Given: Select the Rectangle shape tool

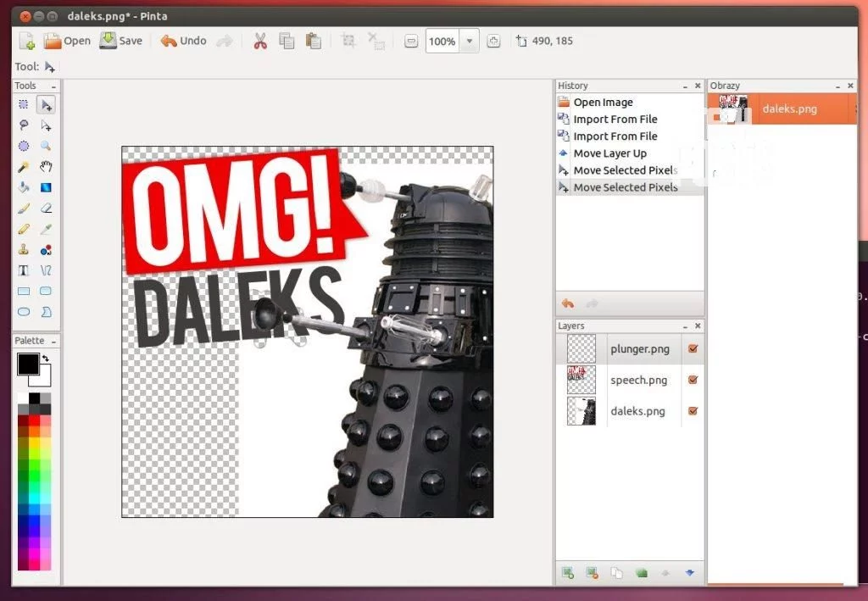Looking at the screenshot, I should tap(23, 291).
